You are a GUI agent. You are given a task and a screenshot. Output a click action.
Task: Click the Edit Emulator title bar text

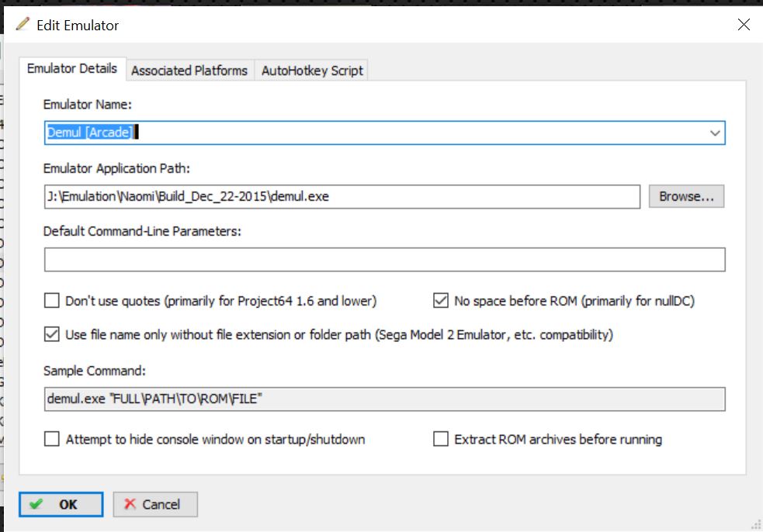pos(78,26)
